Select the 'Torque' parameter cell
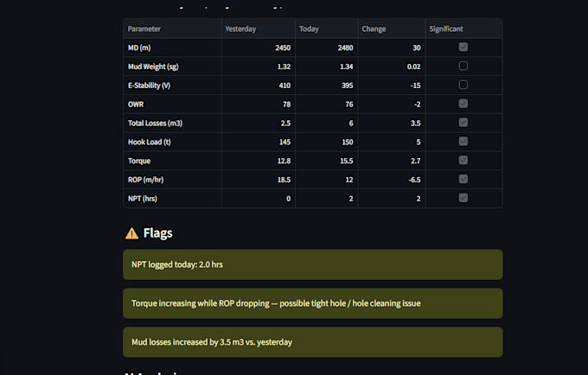Screen dimensions: 588x375 [172, 161]
